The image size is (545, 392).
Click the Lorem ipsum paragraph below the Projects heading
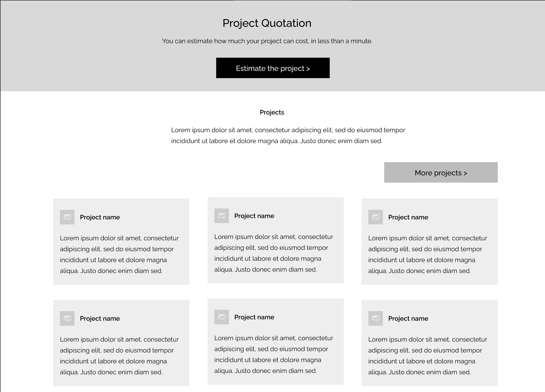(x=288, y=135)
